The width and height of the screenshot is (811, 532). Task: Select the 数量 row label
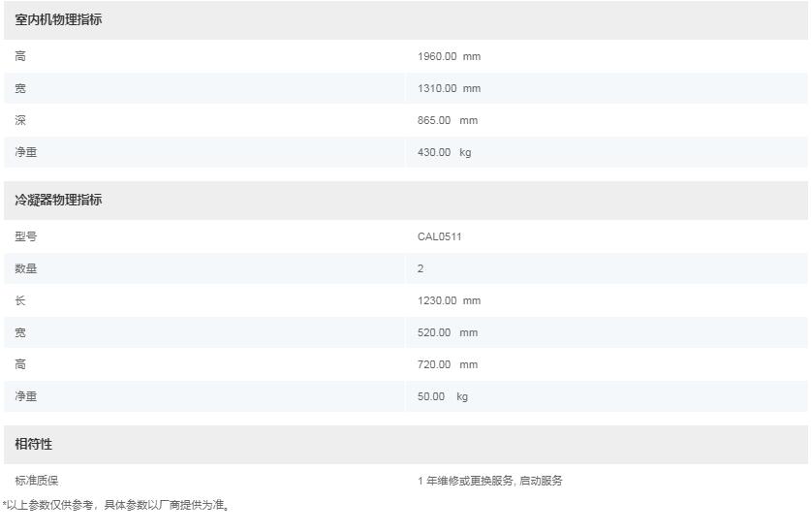click(26, 268)
